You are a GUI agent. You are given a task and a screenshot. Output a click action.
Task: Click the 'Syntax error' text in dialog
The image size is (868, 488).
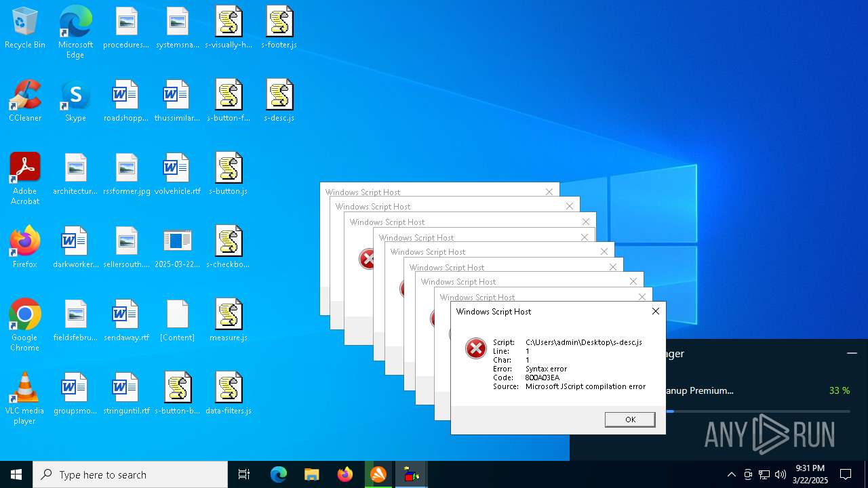546,369
